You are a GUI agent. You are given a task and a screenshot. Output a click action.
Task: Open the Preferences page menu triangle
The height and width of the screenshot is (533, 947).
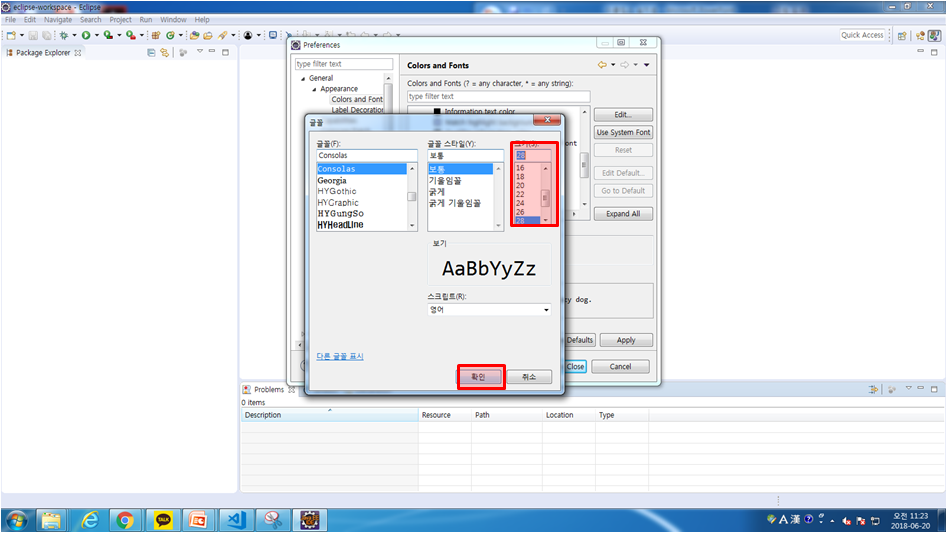coord(646,65)
